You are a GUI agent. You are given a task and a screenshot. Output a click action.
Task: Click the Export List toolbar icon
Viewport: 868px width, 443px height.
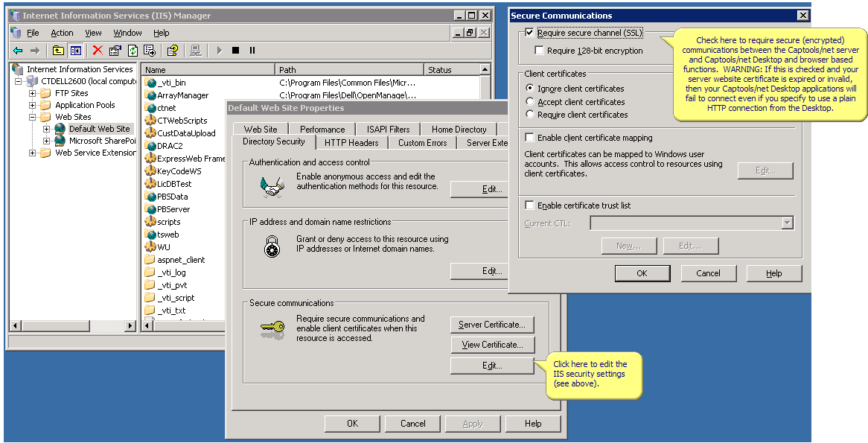click(149, 51)
